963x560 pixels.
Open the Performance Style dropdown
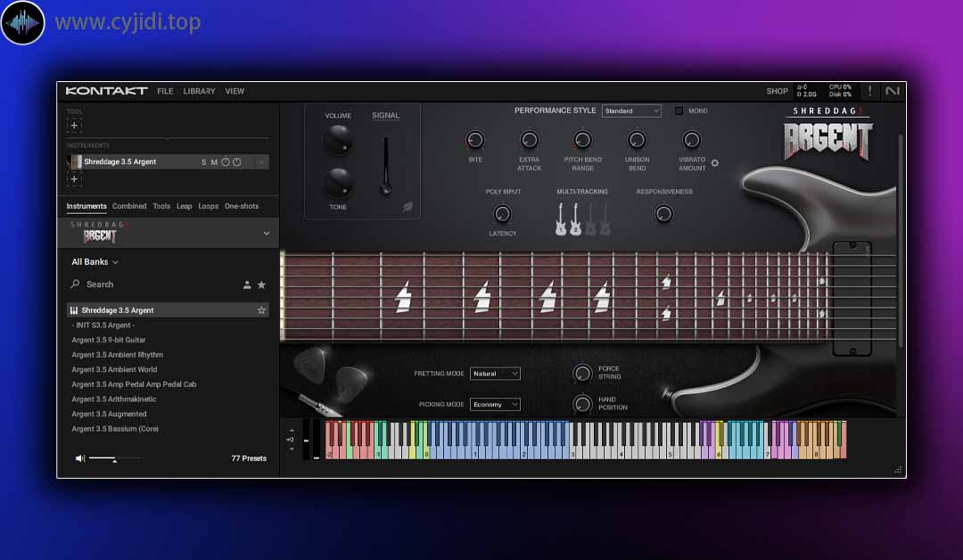(631, 111)
